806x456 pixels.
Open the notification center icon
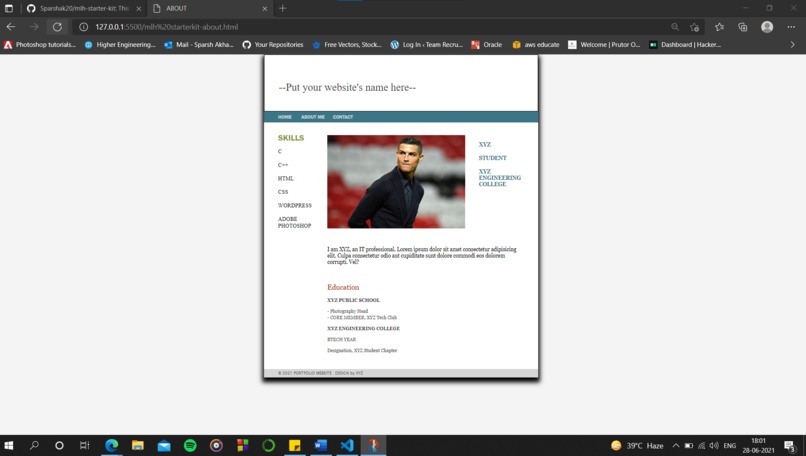pos(790,446)
